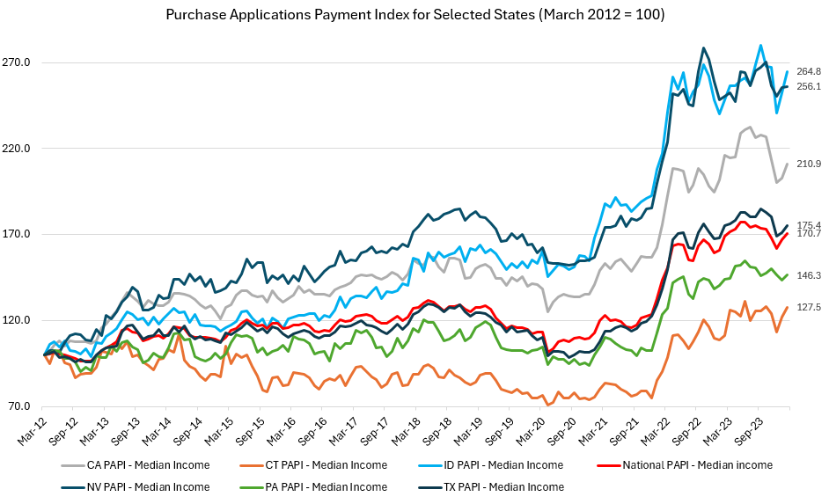829x504 pixels.
Task: Click the 127.5 data label
Action: tap(808, 307)
